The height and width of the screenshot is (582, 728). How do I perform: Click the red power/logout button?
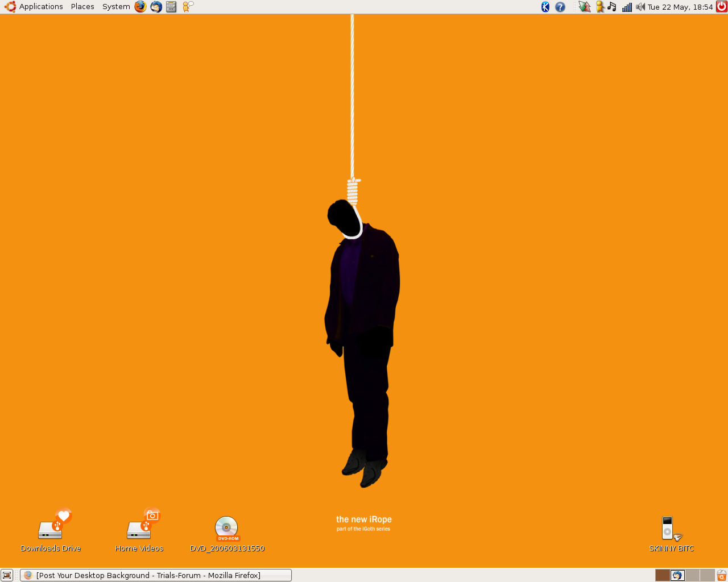click(x=722, y=7)
